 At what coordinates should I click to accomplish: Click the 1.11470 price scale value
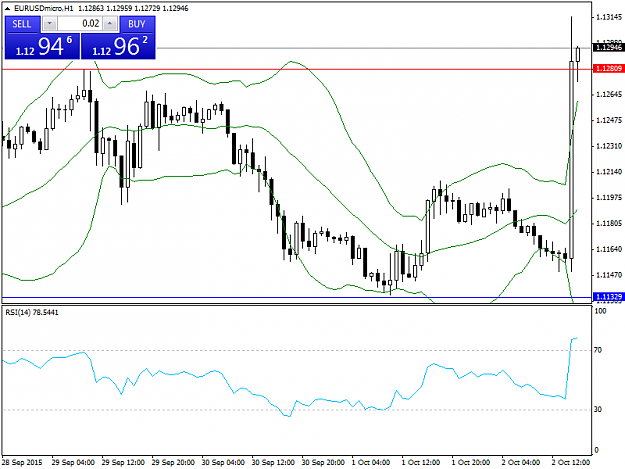[609, 275]
